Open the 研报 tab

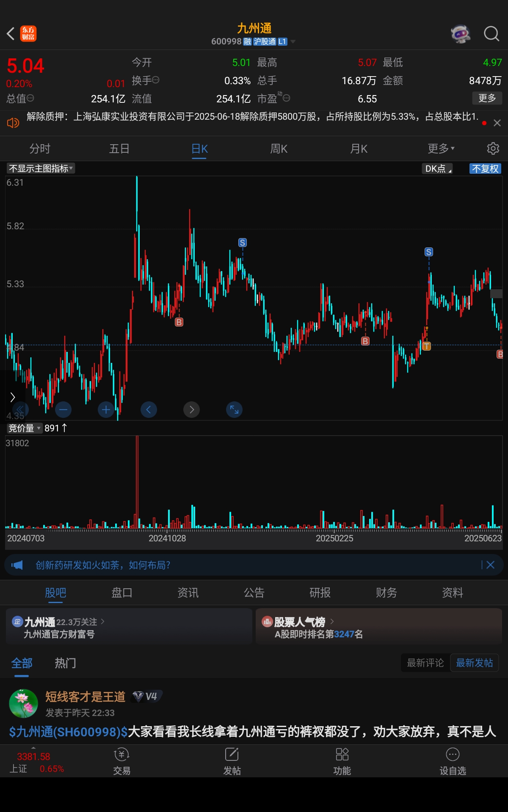coord(320,593)
